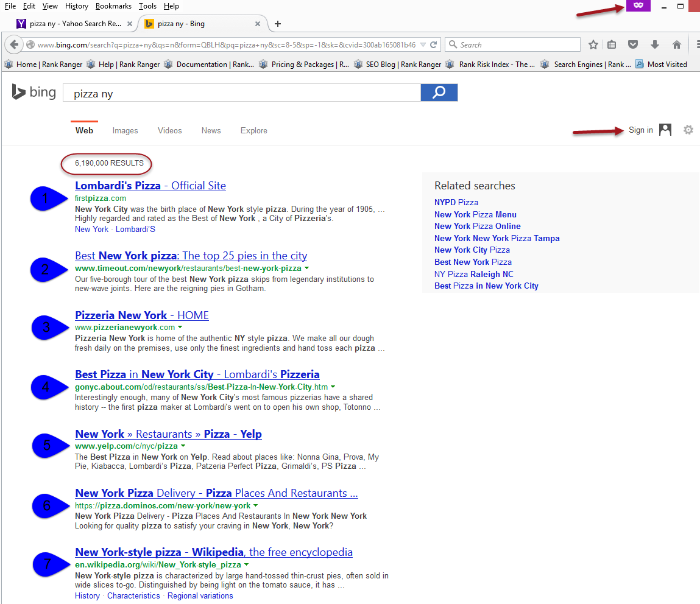Open SEO Blog | Rank Ranger bookmark
The image size is (700, 604).
(x=398, y=65)
